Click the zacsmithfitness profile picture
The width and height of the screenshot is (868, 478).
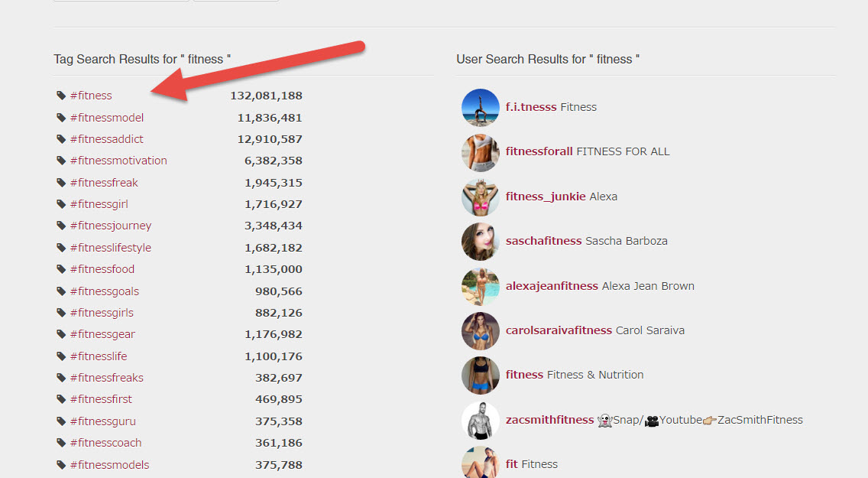[x=480, y=420]
